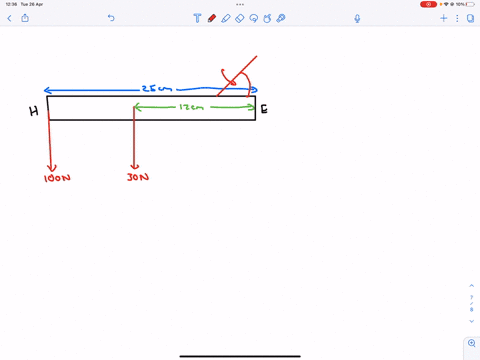
Task: Select the Shapes tool
Action: [x=267, y=18]
